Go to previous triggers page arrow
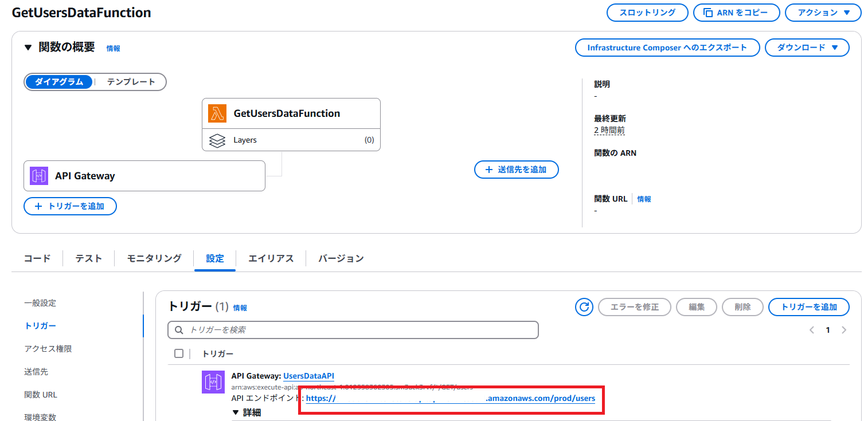This screenshot has width=868, height=421. point(812,330)
